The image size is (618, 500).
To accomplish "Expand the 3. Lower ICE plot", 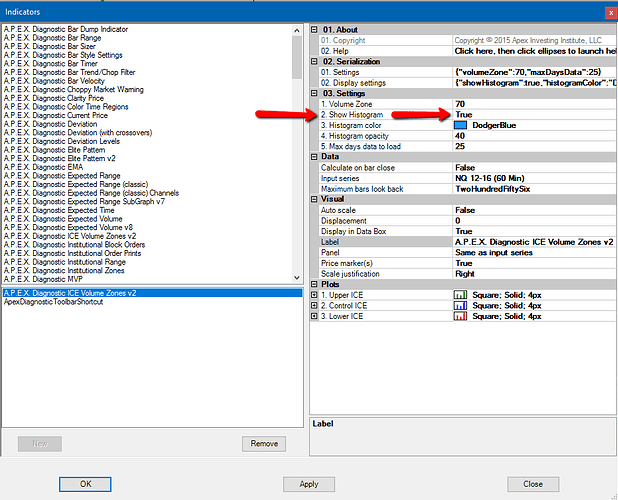I will [x=314, y=316].
